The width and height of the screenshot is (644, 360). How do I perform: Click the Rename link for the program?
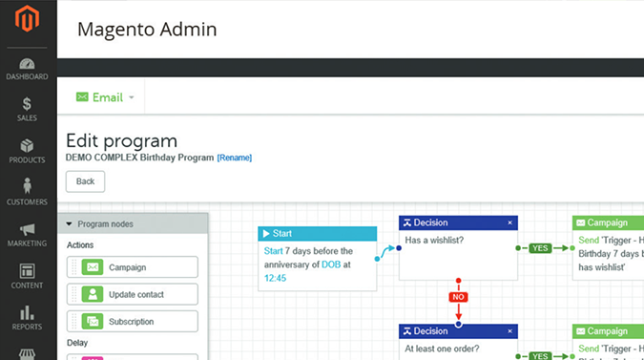coord(235,158)
